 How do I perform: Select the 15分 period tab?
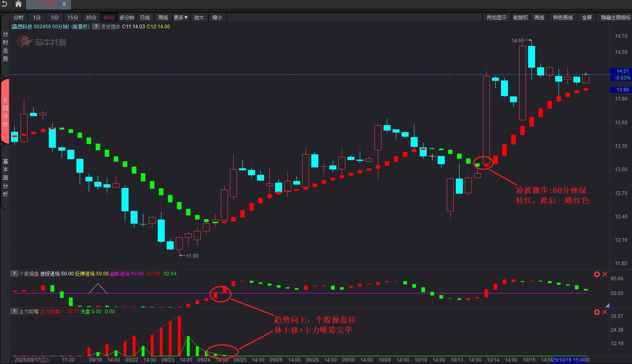[x=73, y=18]
